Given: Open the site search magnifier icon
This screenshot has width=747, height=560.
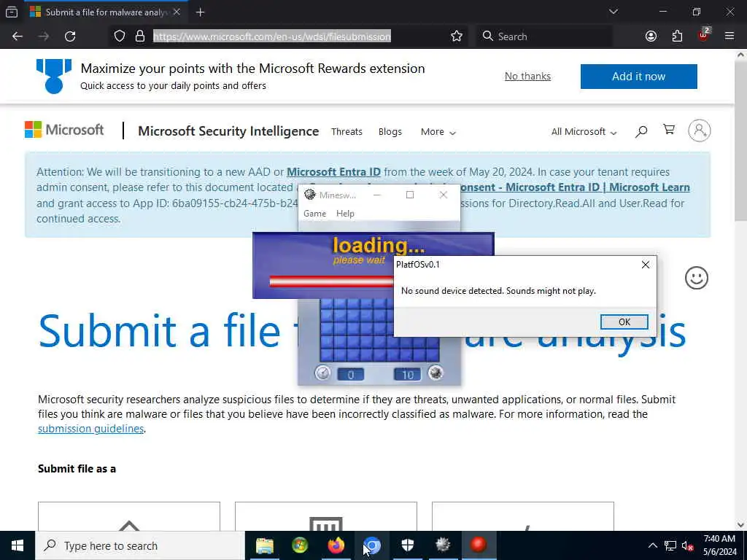Looking at the screenshot, I should (x=641, y=131).
